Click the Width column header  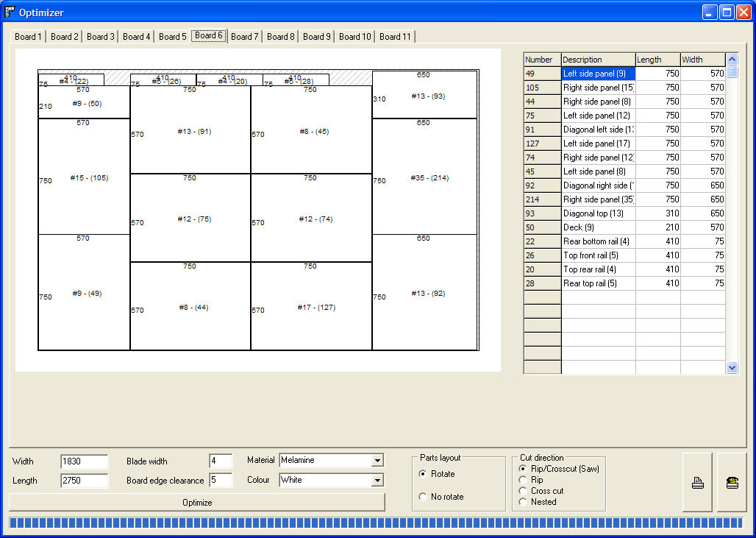pyautogui.click(x=702, y=60)
